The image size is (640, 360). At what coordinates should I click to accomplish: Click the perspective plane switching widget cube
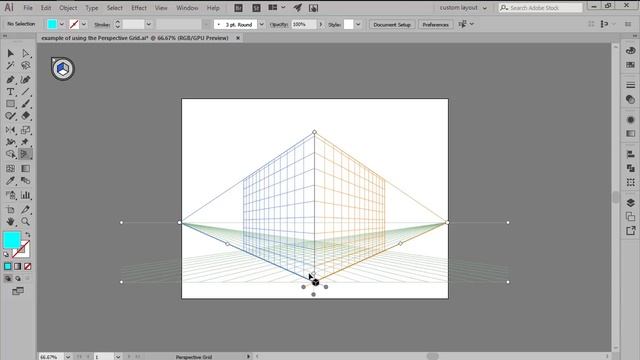click(62, 69)
